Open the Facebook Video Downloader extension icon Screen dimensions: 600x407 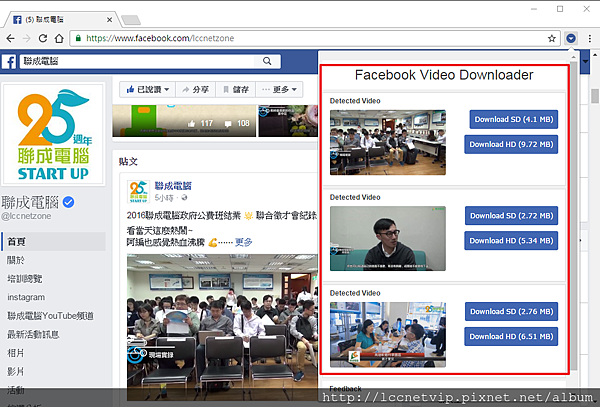coord(571,38)
